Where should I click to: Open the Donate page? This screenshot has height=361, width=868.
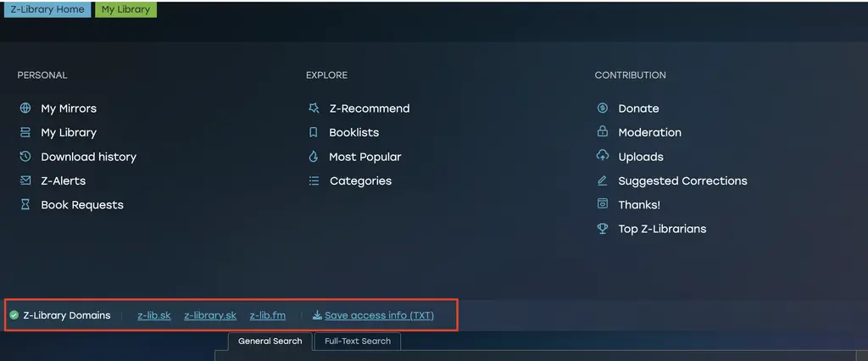(638, 108)
